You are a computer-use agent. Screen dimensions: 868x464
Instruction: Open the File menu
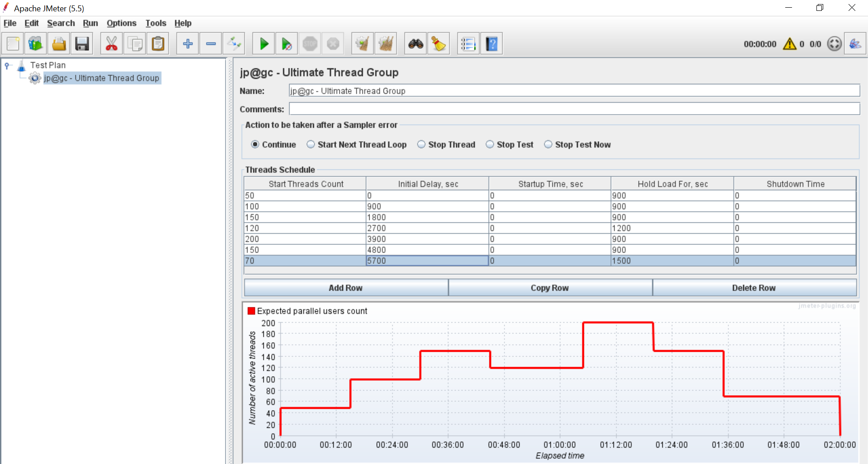pyautogui.click(x=10, y=23)
